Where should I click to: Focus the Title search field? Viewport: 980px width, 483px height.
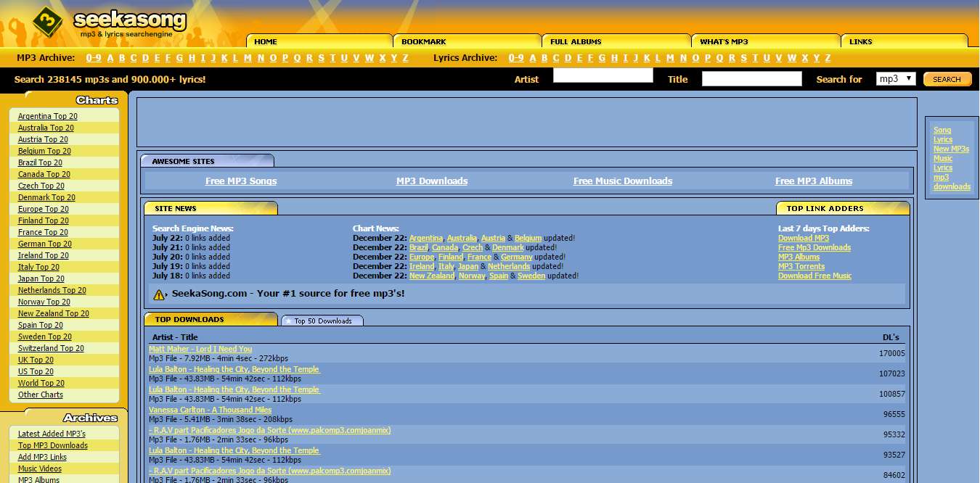coord(752,79)
